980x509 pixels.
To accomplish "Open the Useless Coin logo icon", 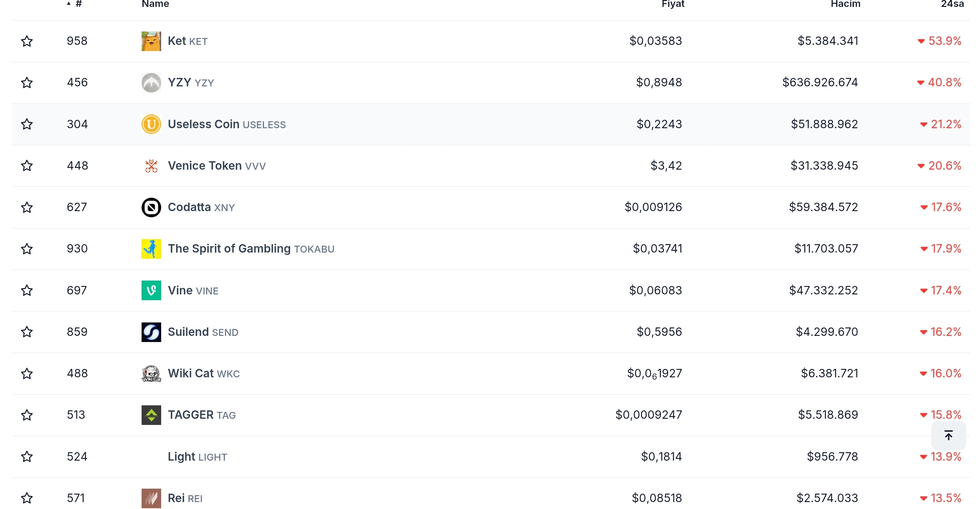I will click(x=151, y=124).
